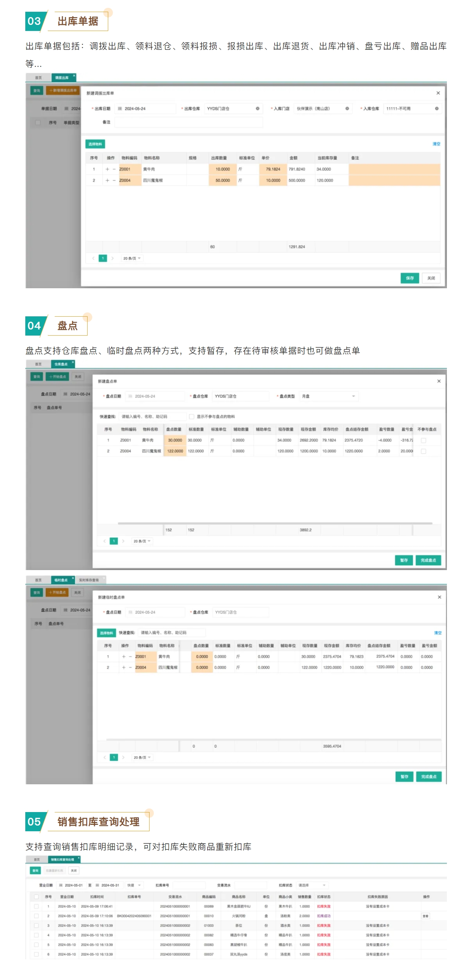Tick the select-all checkbox in 销售扣库 table header

(37, 897)
